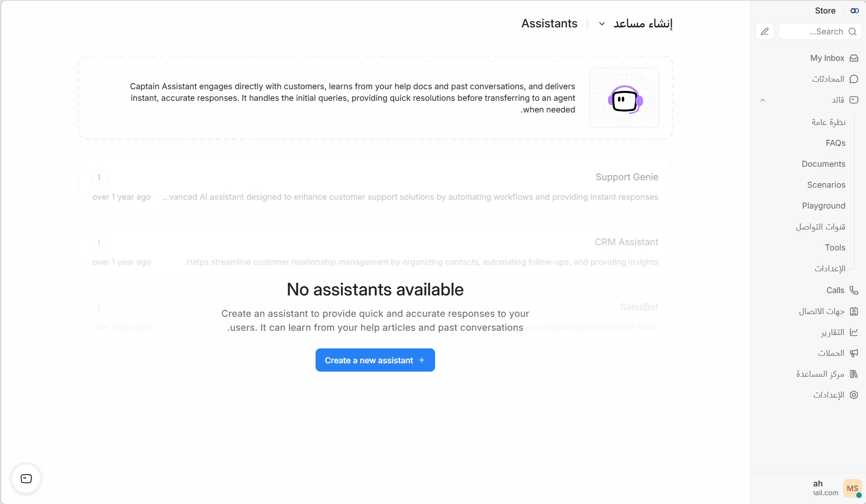Click the search magnifier icon
The image size is (866, 504).
point(853,32)
